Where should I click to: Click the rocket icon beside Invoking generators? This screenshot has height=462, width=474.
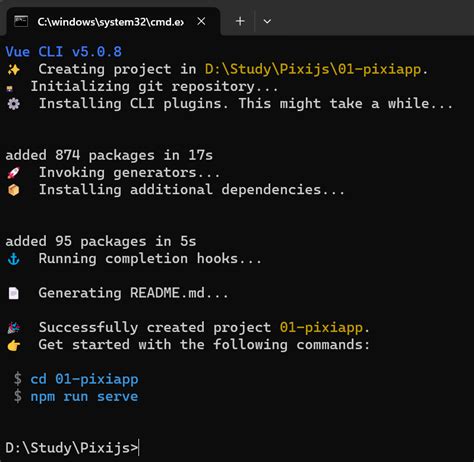[14, 173]
